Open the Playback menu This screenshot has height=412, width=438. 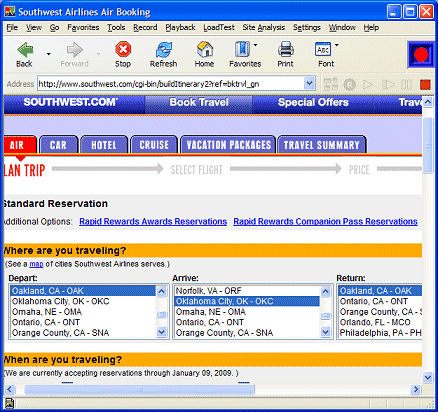pos(180,27)
